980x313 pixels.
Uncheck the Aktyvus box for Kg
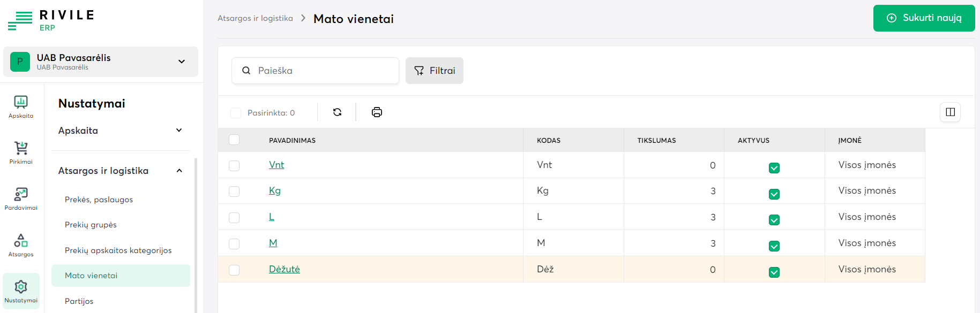click(x=774, y=194)
